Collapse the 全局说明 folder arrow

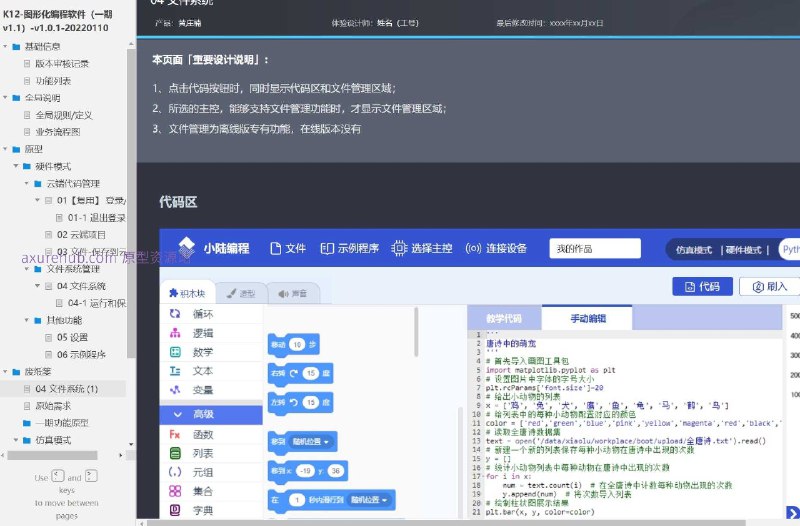(x=6, y=97)
